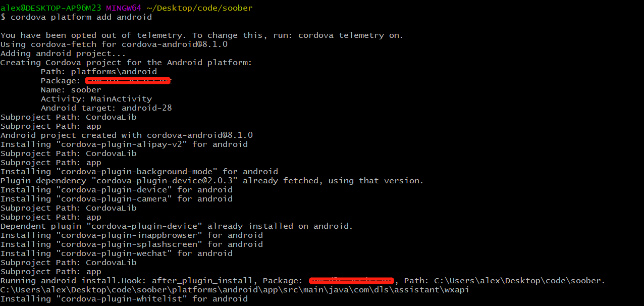
Task: Select the MINGW64 label in the prompt
Action: 124,8
